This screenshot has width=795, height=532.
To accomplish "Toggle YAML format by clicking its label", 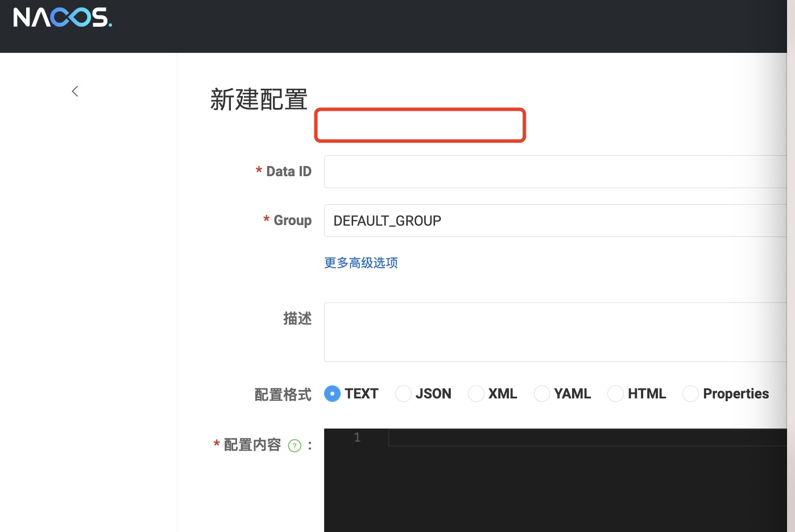I will coord(572,393).
